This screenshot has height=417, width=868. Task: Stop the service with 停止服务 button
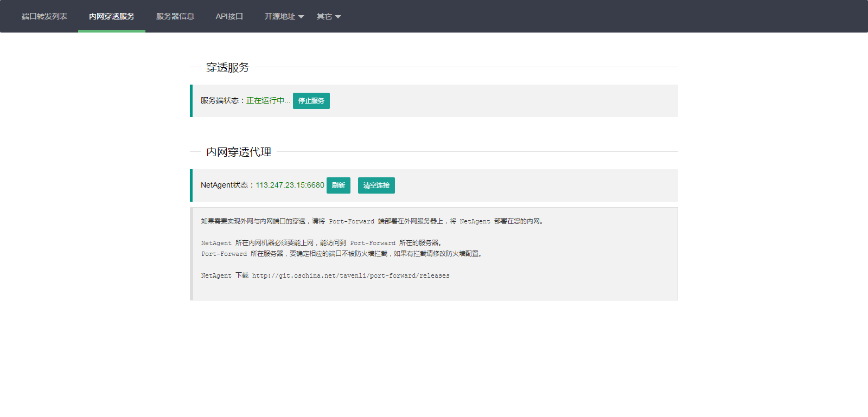(311, 101)
